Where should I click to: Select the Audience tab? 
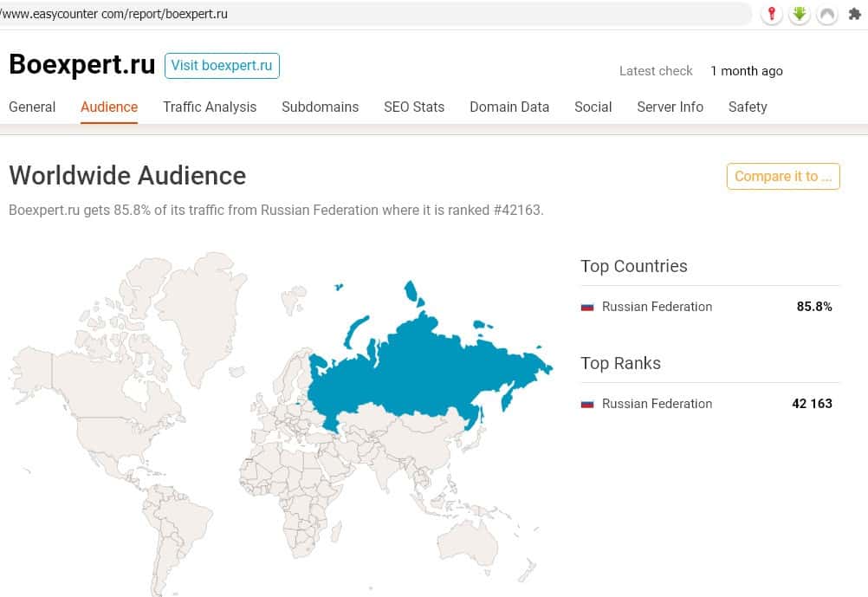pyautogui.click(x=109, y=107)
